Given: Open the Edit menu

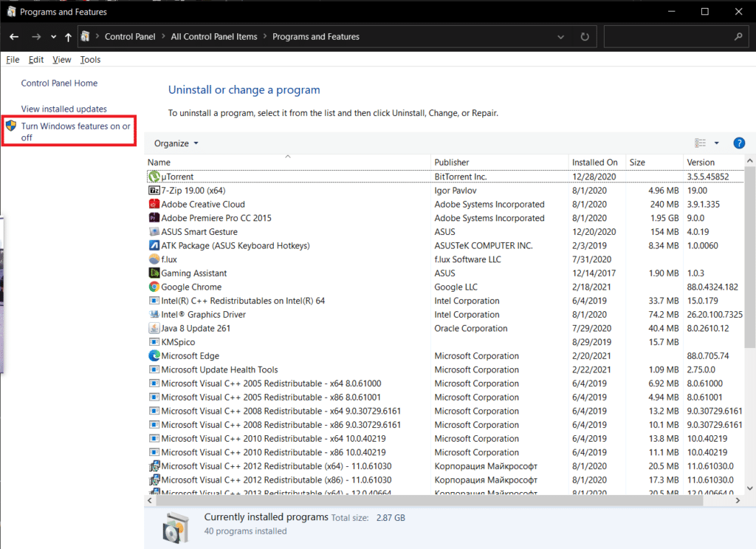Looking at the screenshot, I should [x=35, y=59].
